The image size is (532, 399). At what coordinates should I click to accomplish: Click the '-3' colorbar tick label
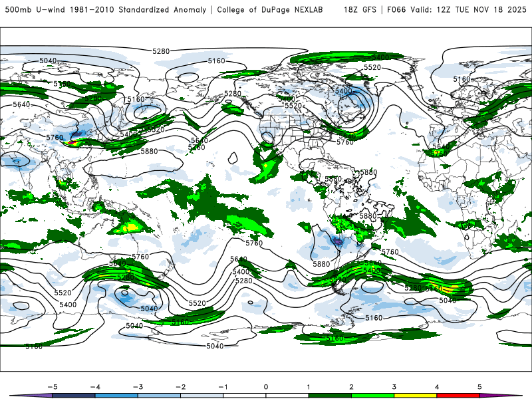coord(138,387)
